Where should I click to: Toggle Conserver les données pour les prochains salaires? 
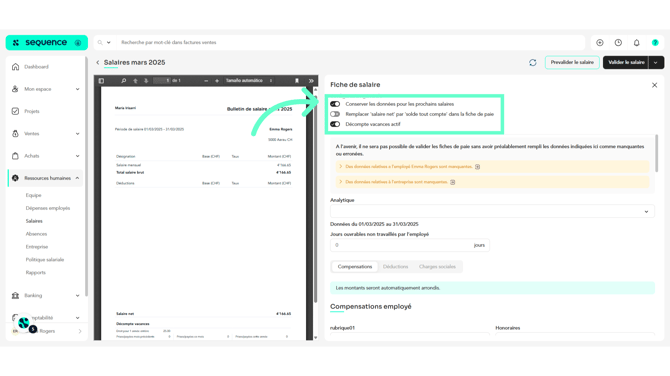335,104
